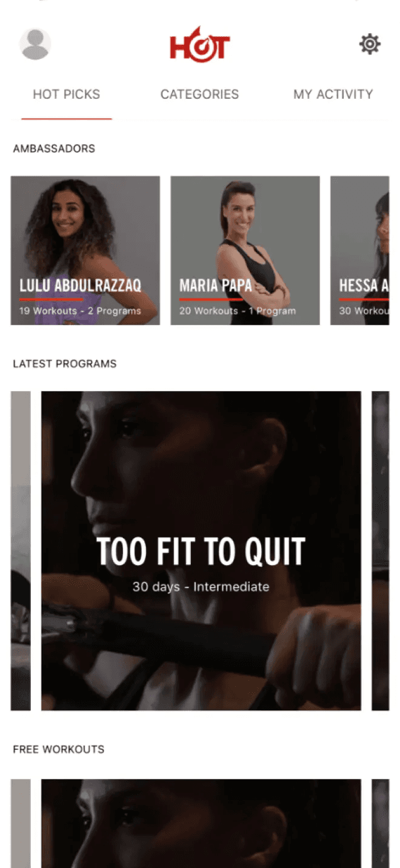Viewport: 400px width, 868px height.
Task: Tap the Latest Programs section heading
Action: click(x=65, y=364)
